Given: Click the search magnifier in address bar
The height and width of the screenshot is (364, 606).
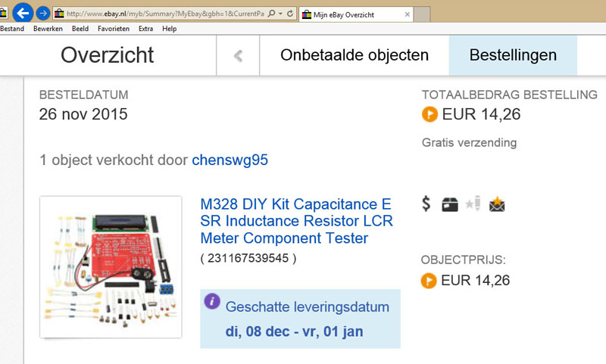Looking at the screenshot, I should coord(272,14).
